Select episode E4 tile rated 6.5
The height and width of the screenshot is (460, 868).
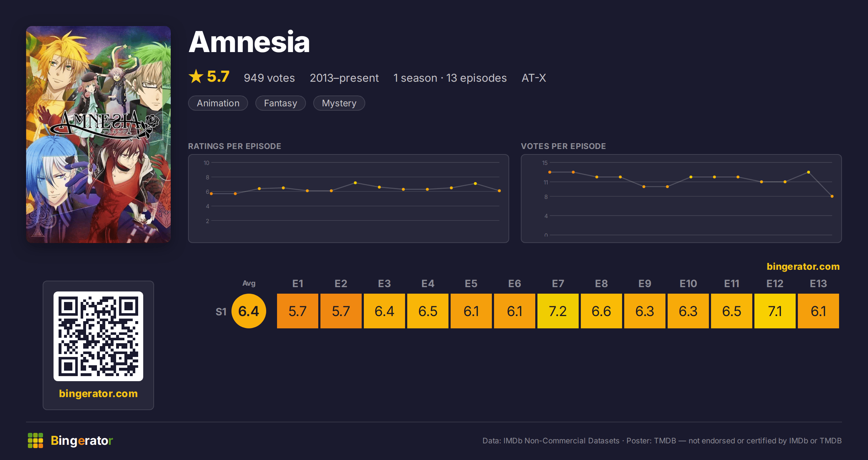[428, 311]
